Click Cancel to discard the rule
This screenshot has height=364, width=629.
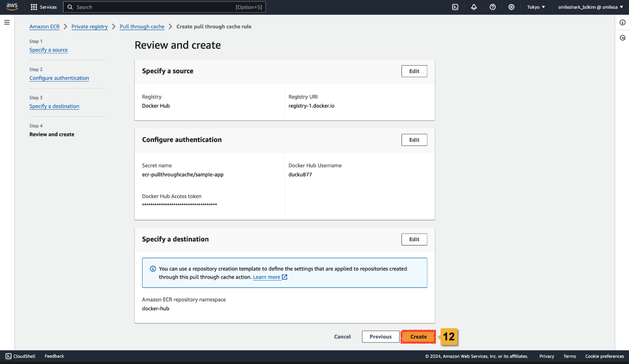point(342,337)
